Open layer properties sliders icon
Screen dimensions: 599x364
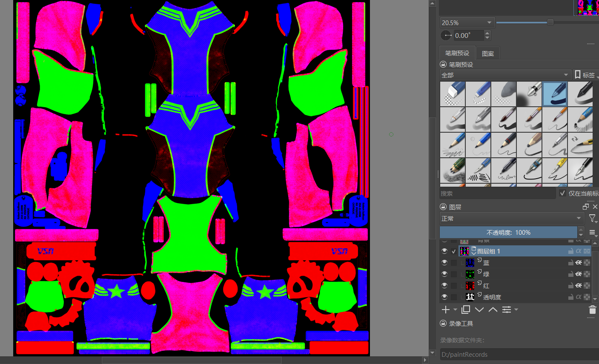tap(507, 310)
